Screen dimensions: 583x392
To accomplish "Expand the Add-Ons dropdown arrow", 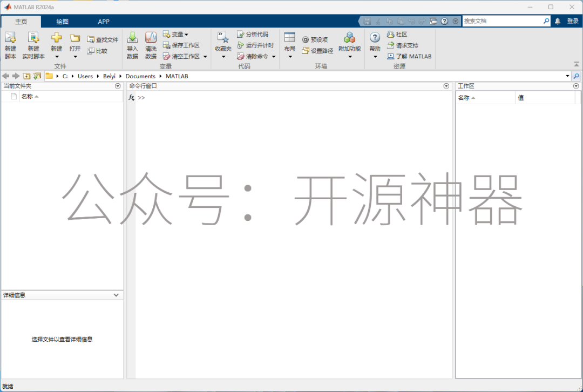I will 350,57.
